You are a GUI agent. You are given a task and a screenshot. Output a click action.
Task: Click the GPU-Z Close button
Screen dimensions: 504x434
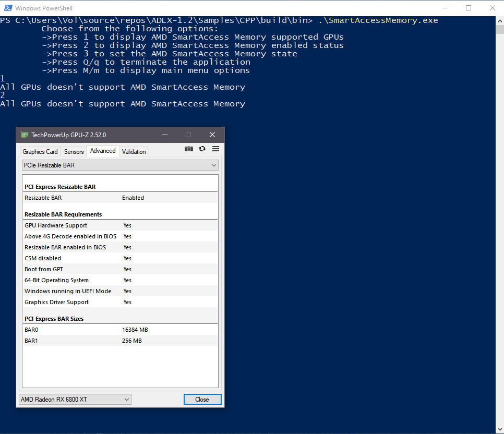point(202,399)
